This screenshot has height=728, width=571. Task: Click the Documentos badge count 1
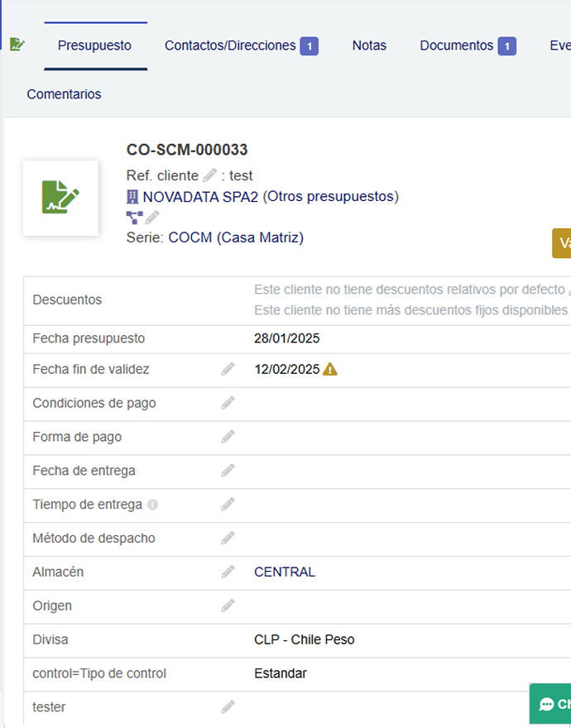tap(507, 46)
